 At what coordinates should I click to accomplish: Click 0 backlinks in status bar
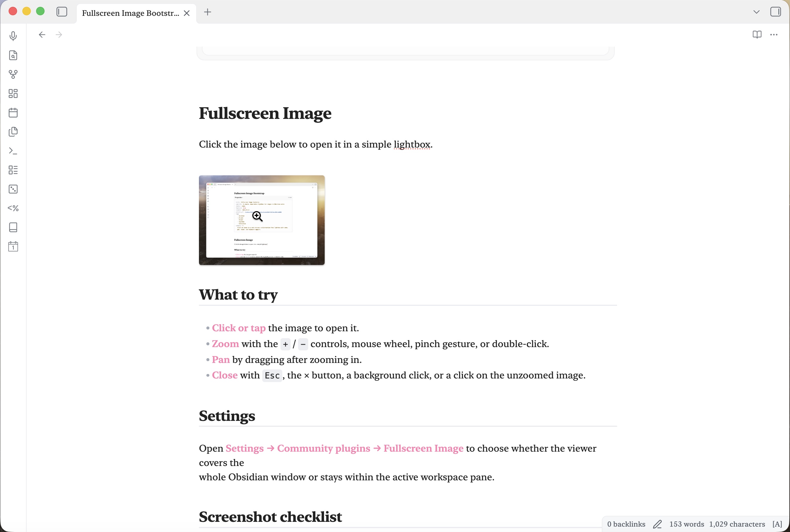tap(626, 524)
